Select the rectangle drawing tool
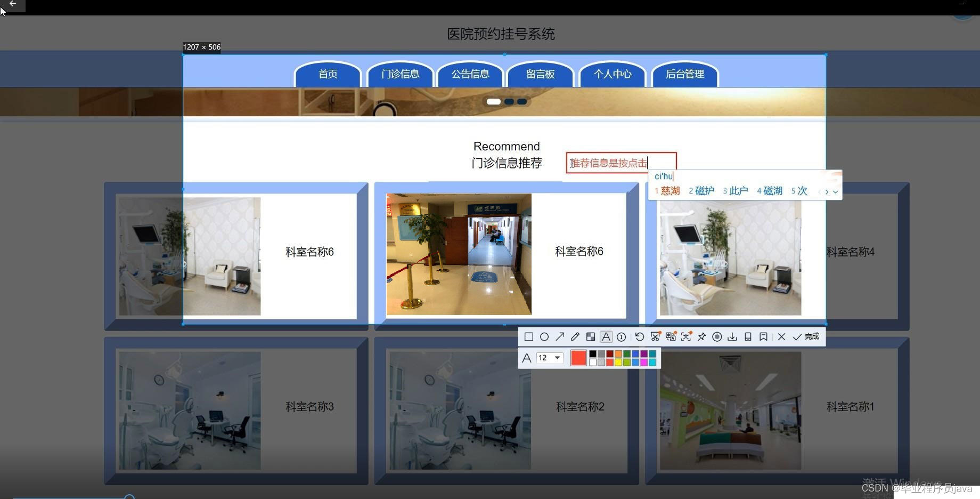980x499 pixels. pyautogui.click(x=528, y=337)
